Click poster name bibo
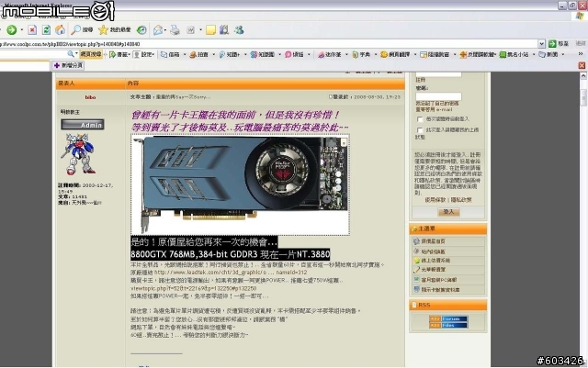 [x=90, y=97]
